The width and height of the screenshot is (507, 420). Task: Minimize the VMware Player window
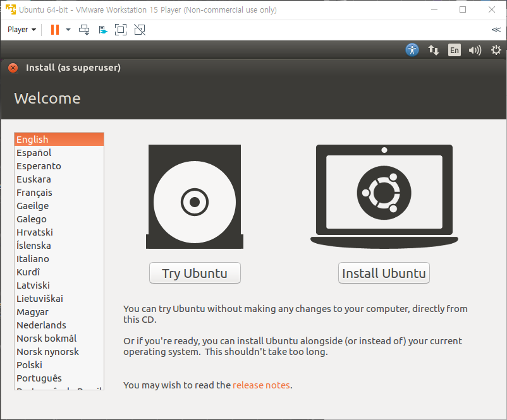click(x=434, y=9)
